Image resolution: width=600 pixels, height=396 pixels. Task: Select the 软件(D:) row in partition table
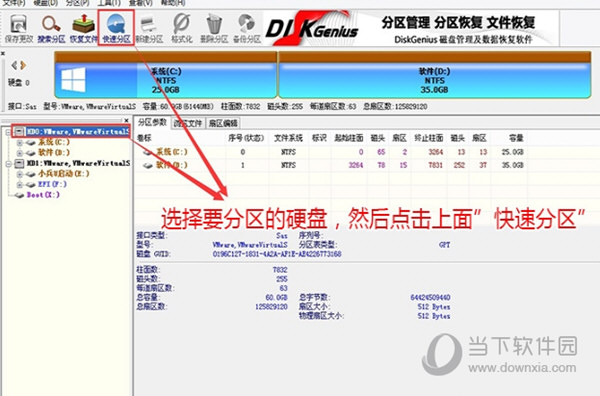332,165
